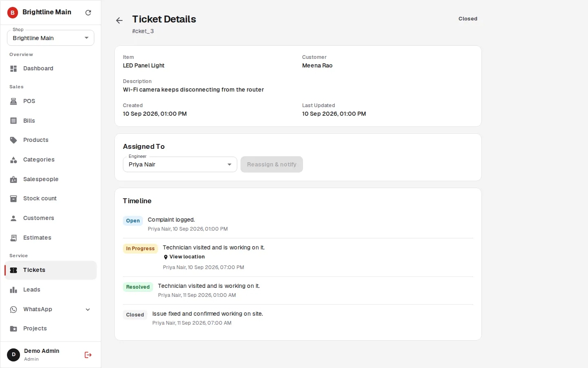This screenshot has width=588, height=368.
Task: Click the ticket ID #cket_3
Action: click(x=143, y=31)
